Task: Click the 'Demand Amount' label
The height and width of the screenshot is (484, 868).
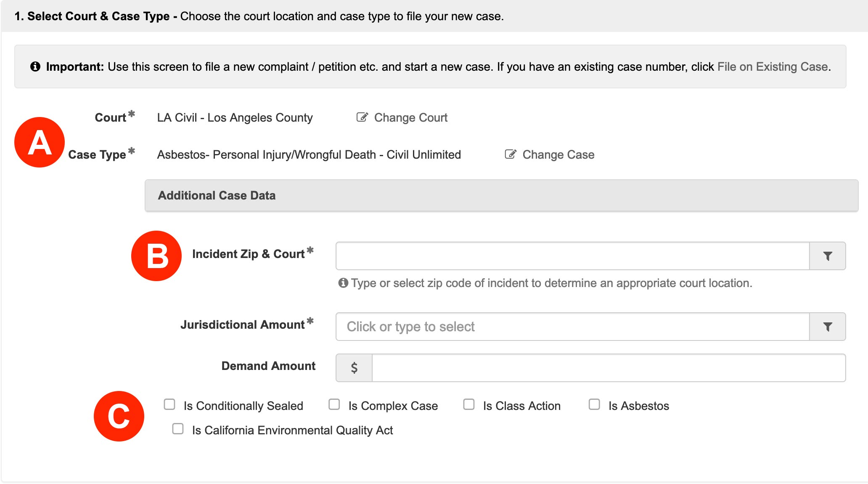Action: tap(268, 366)
